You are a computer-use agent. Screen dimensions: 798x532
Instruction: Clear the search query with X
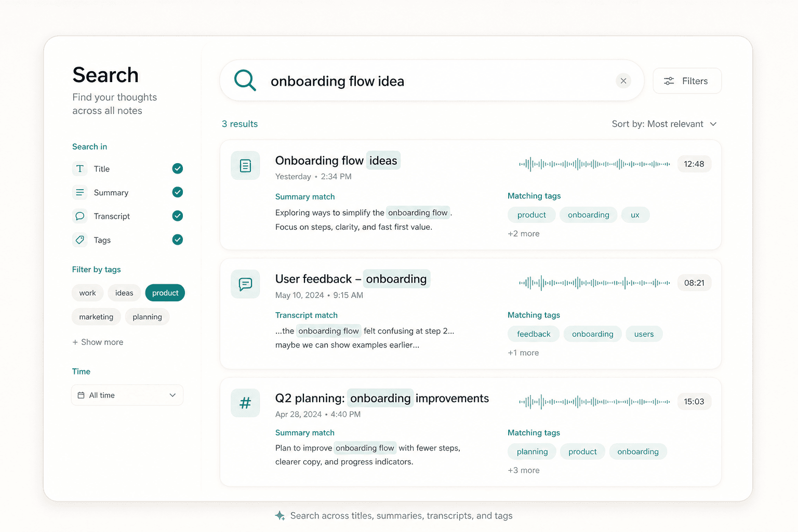tap(623, 81)
